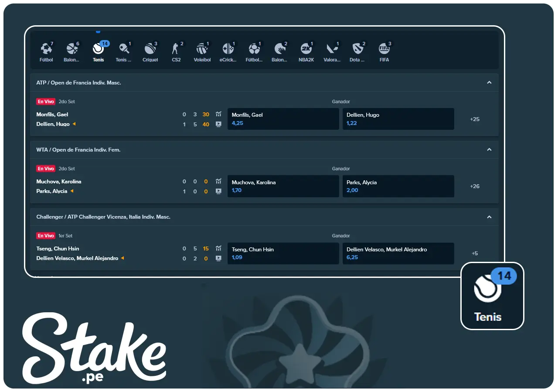558x392 pixels.
Task: Open statistics icon for Monfils vs Dellien
Action: pos(218,114)
